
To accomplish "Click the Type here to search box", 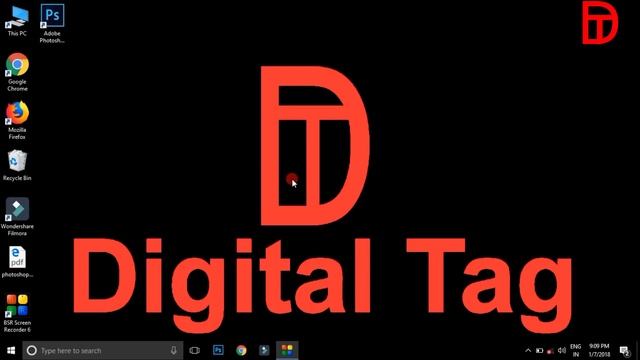I will tap(102, 351).
